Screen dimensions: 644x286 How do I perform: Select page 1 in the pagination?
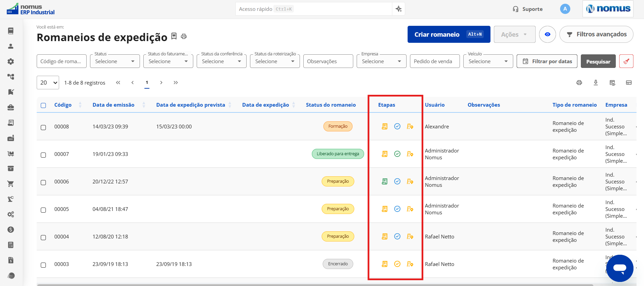click(x=147, y=83)
